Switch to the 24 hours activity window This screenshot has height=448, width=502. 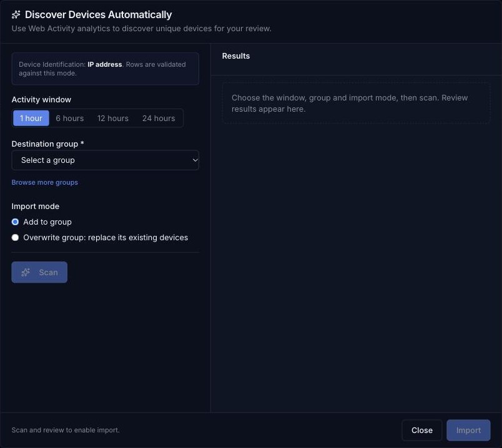(x=159, y=118)
